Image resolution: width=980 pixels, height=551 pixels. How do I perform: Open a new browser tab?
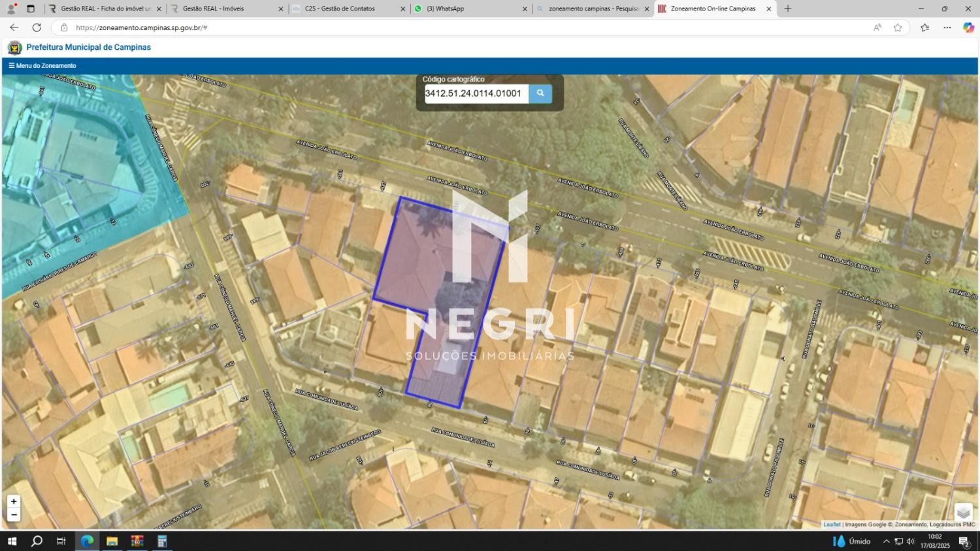coord(788,8)
